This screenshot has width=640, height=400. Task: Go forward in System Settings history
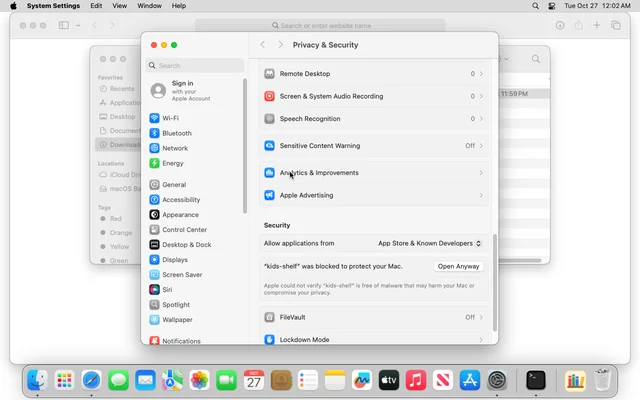[x=280, y=45]
